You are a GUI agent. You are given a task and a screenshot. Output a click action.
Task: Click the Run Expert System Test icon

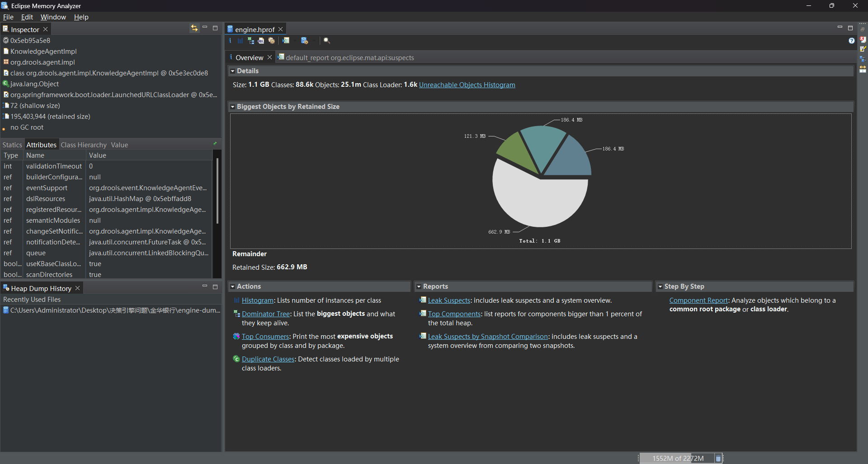(286, 41)
